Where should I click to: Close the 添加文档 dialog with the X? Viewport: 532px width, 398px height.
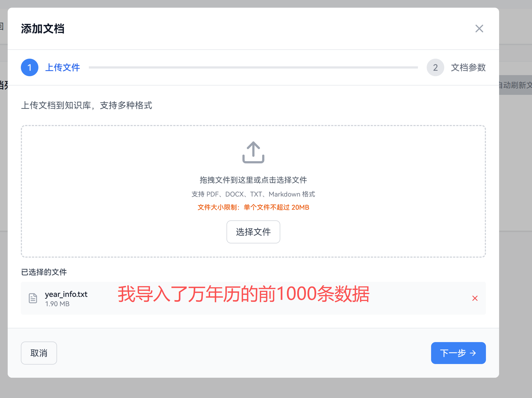pyautogui.click(x=479, y=29)
